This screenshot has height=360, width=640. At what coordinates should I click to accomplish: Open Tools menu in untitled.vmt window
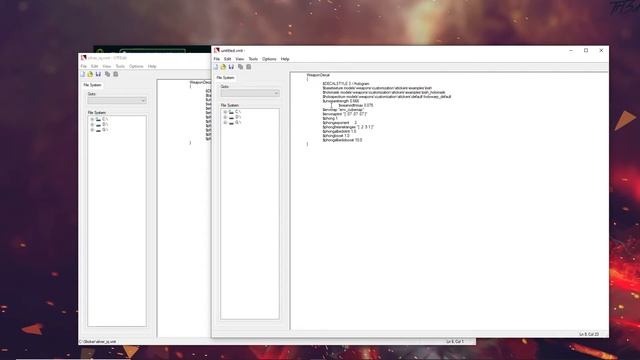(253, 59)
